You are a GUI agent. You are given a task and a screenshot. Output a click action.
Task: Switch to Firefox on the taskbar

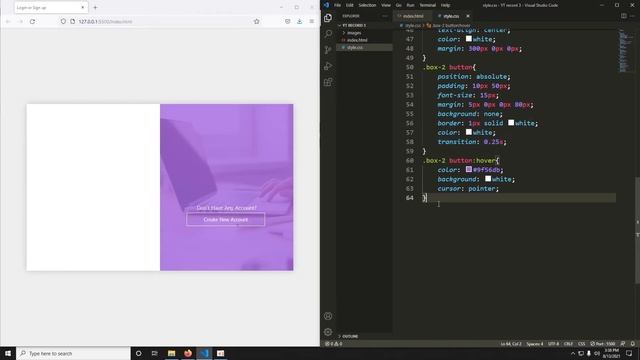188,353
